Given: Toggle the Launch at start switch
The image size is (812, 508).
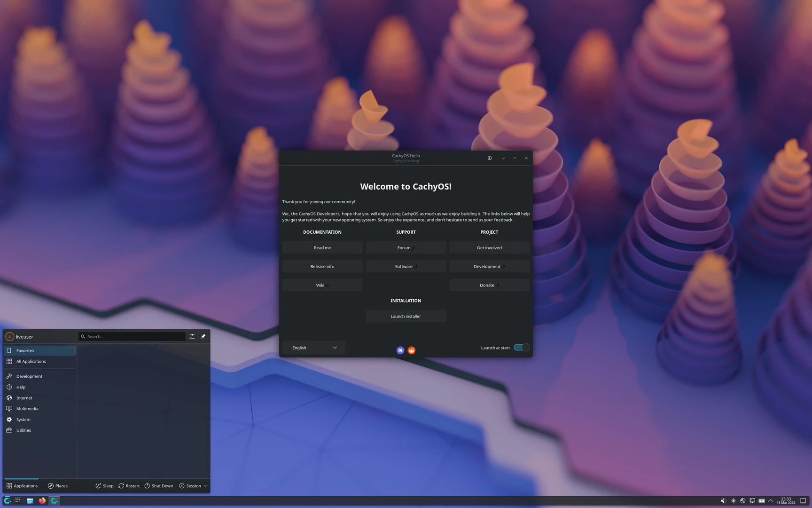Looking at the screenshot, I should (x=521, y=348).
